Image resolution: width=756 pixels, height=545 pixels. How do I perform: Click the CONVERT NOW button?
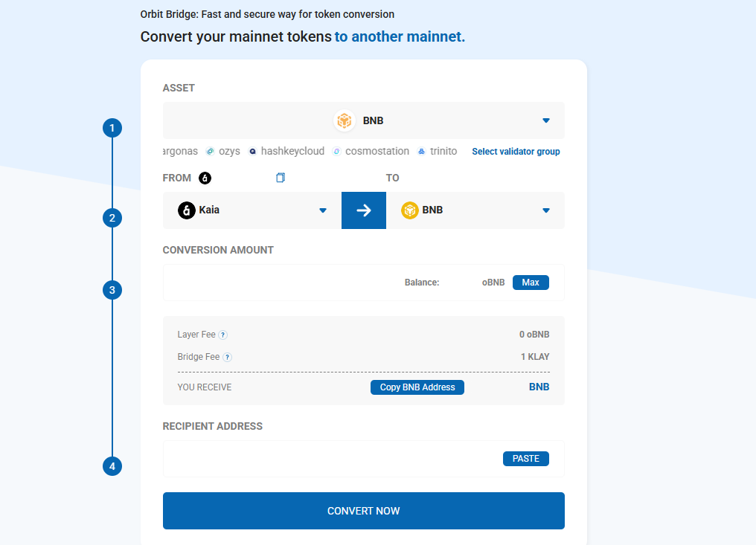coord(363,511)
